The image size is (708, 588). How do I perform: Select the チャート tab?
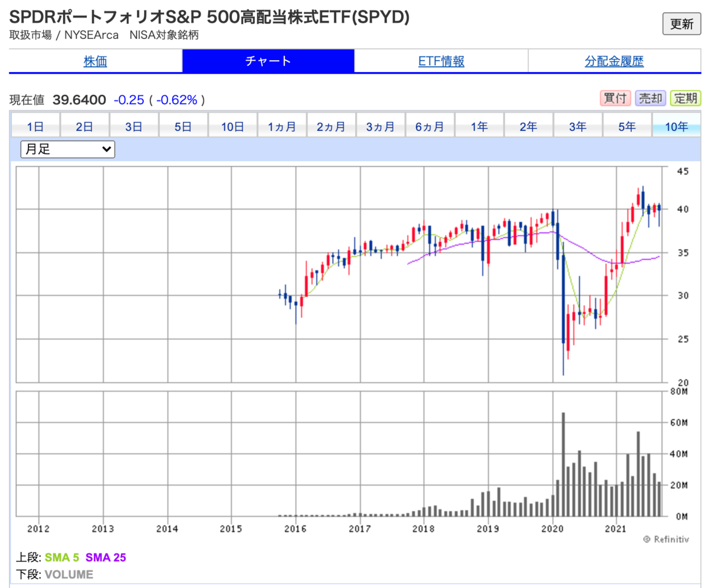coord(268,61)
